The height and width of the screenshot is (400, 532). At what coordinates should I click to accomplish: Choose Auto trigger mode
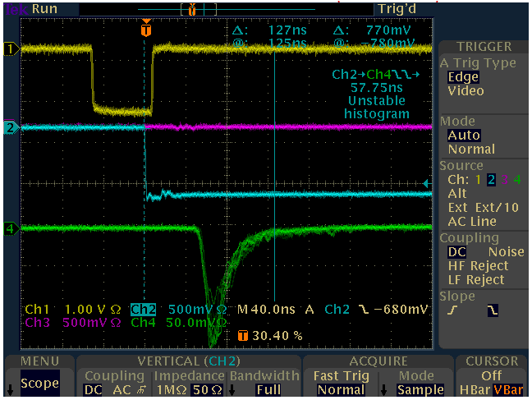464,136
